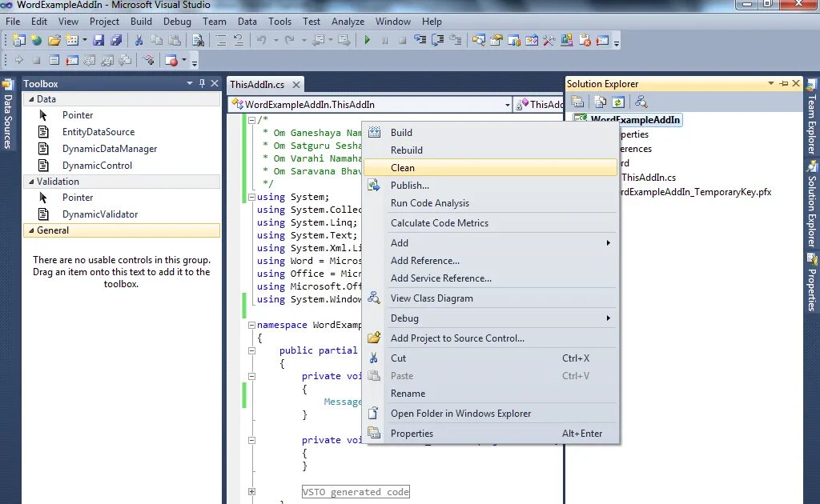Open the Analyze menu in menu bar

pyautogui.click(x=348, y=22)
